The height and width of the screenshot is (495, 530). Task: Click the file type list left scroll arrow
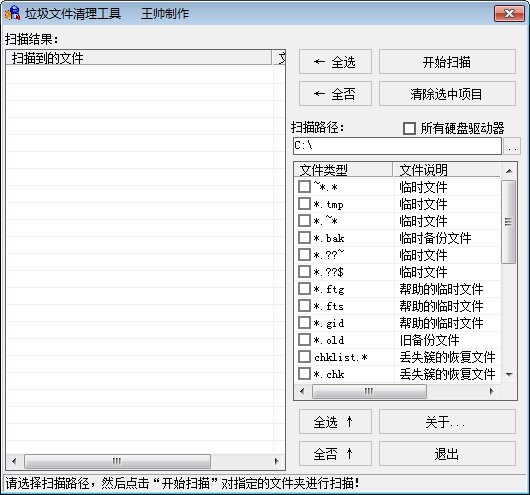pos(303,392)
